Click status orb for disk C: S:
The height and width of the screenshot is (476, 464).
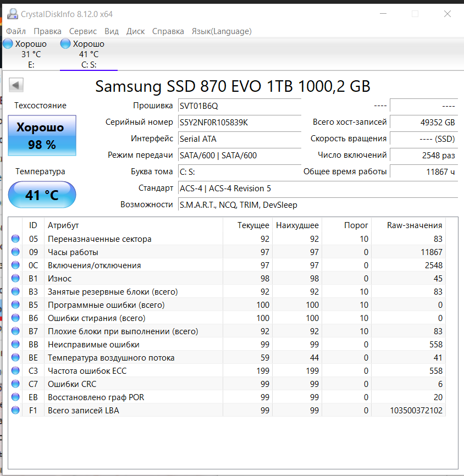tap(65, 44)
